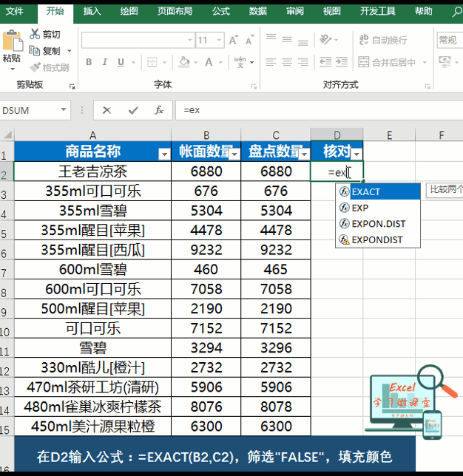
Task: Click in the formula bar
Action: click(319, 110)
